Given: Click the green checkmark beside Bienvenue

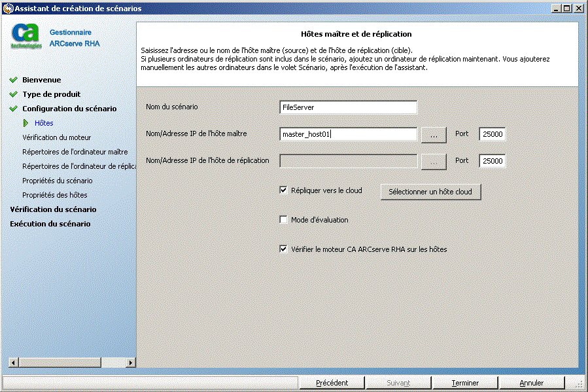Looking at the screenshot, I should (14, 80).
